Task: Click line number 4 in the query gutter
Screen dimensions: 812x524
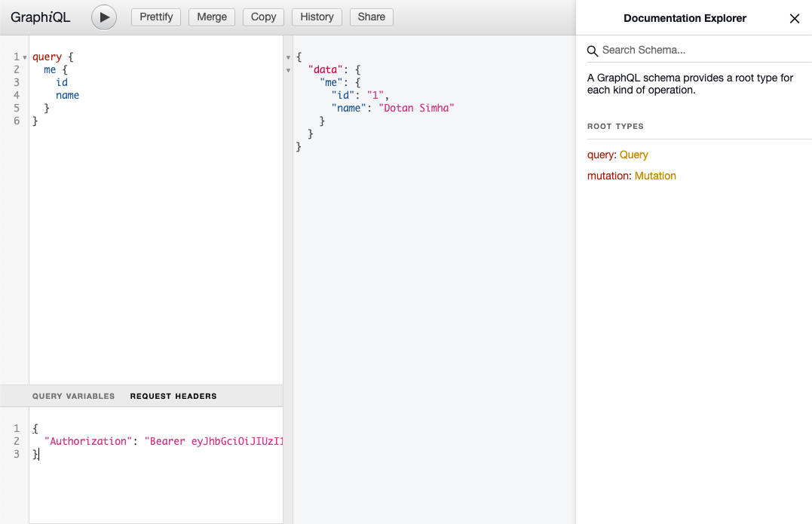Action: pyautogui.click(x=17, y=95)
